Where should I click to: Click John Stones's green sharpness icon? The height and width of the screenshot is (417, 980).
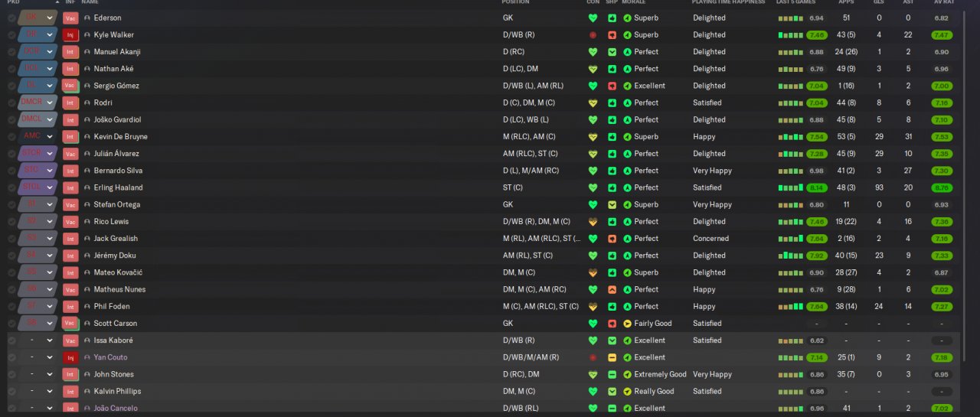tap(612, 374)
